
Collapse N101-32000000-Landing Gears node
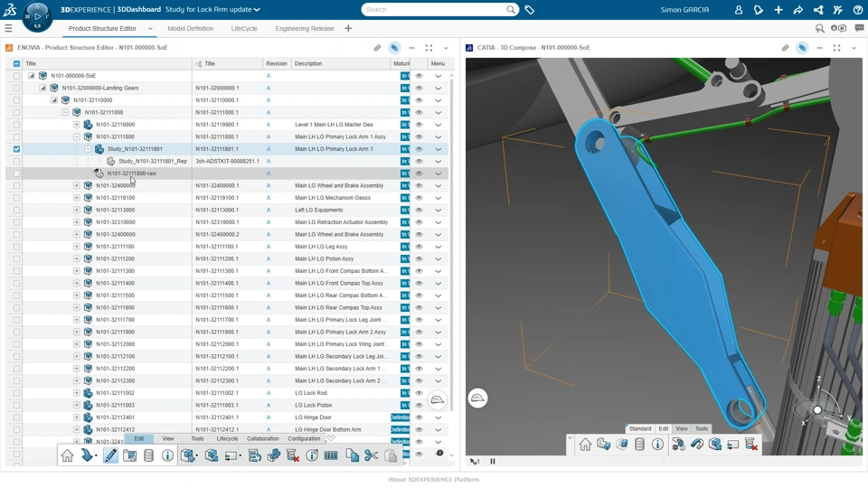click(42, 88)
